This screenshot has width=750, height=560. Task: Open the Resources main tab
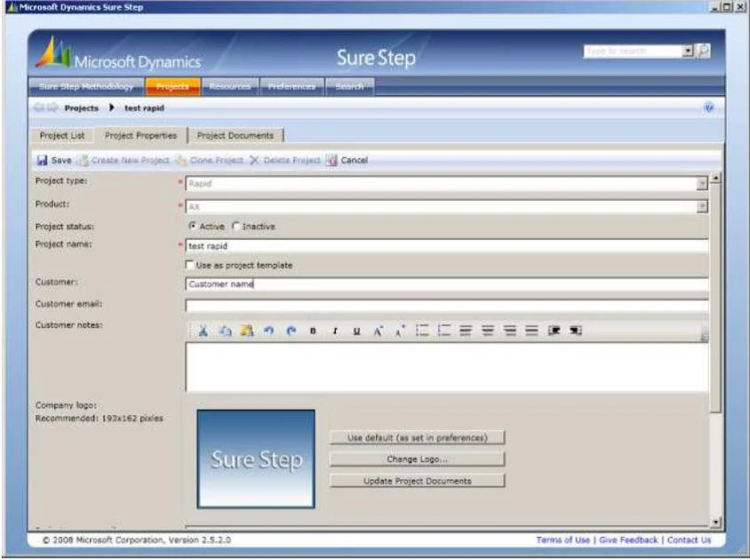pyautogui.click(x=230, y=86)
